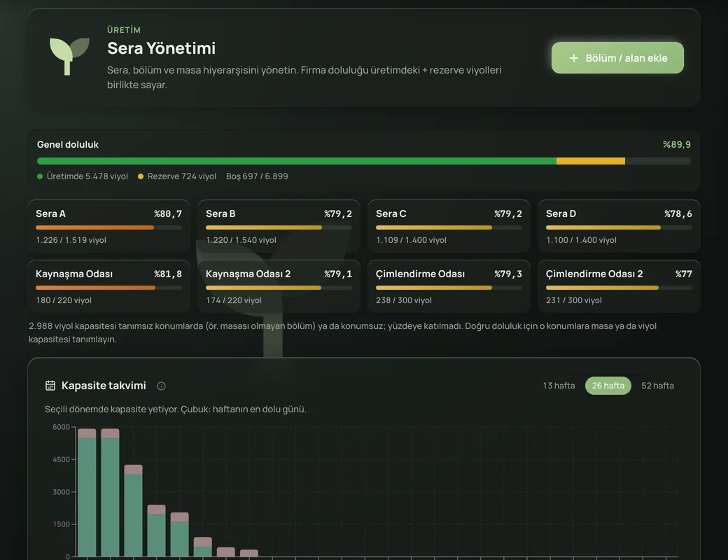Click the Boş 697 / 6.899 text
Image resolution: width=728 pixels, height=560 pixels.
pyautogui.click(x=257, y=176)
